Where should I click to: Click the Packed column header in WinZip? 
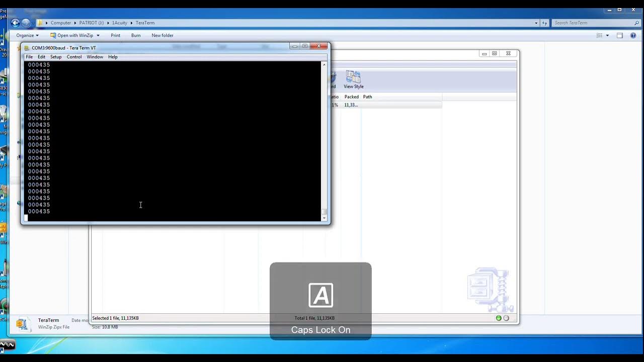tap(351, 97)
